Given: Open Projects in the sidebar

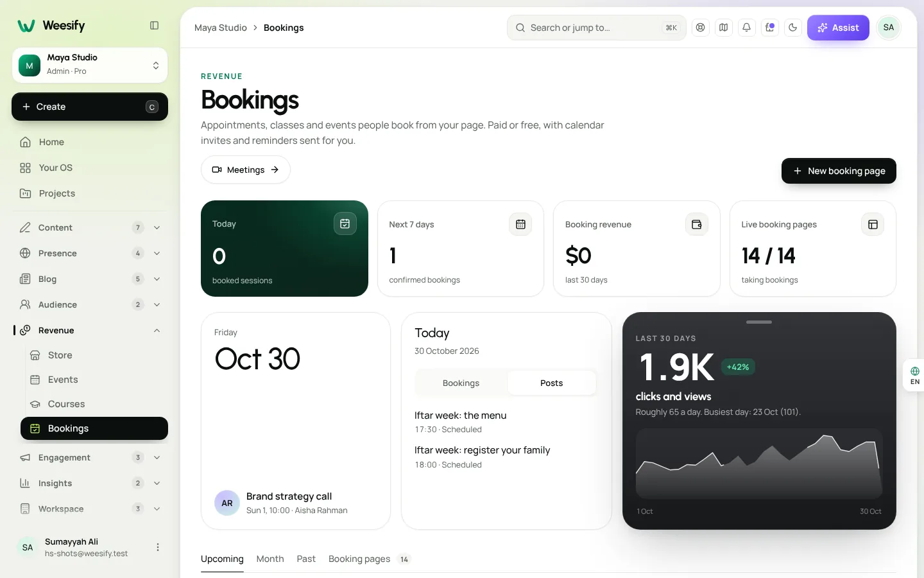Looking at the screenshot, I should [x=90, y=193].
